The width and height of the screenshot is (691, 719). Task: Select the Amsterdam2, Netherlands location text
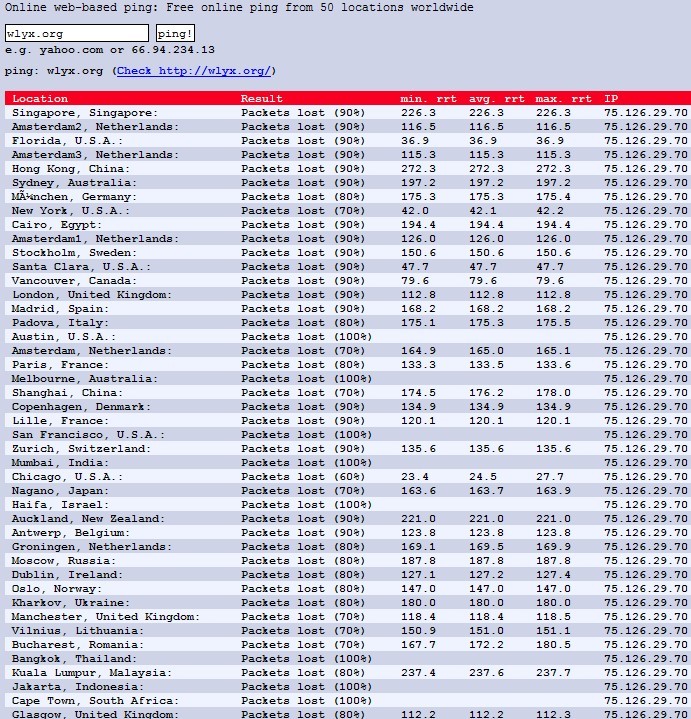[95, 127]
